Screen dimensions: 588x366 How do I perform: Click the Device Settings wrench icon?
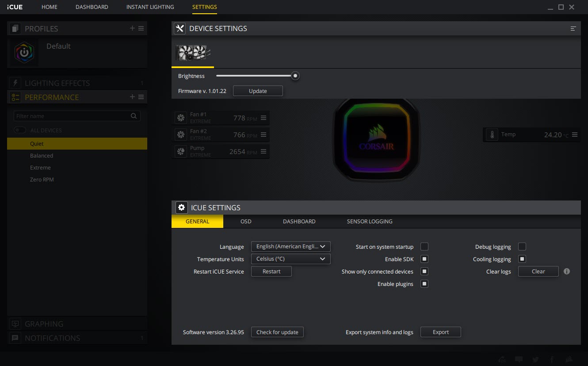(x=179, y=28)
